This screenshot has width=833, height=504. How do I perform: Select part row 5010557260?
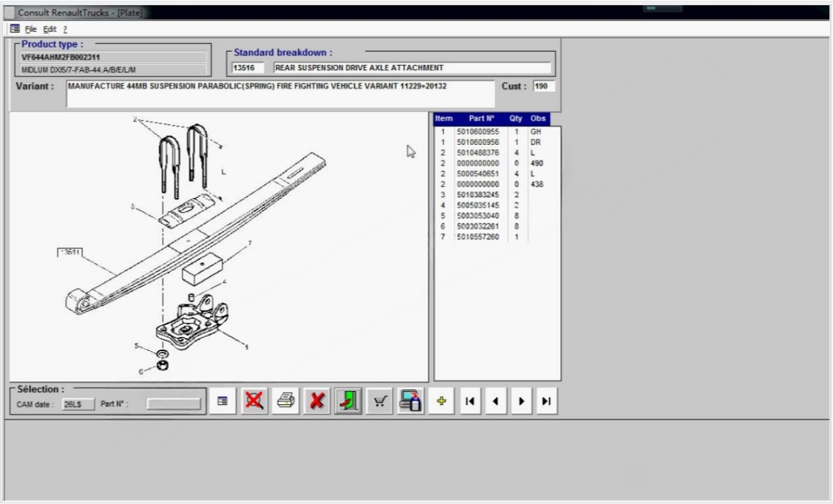497,237
